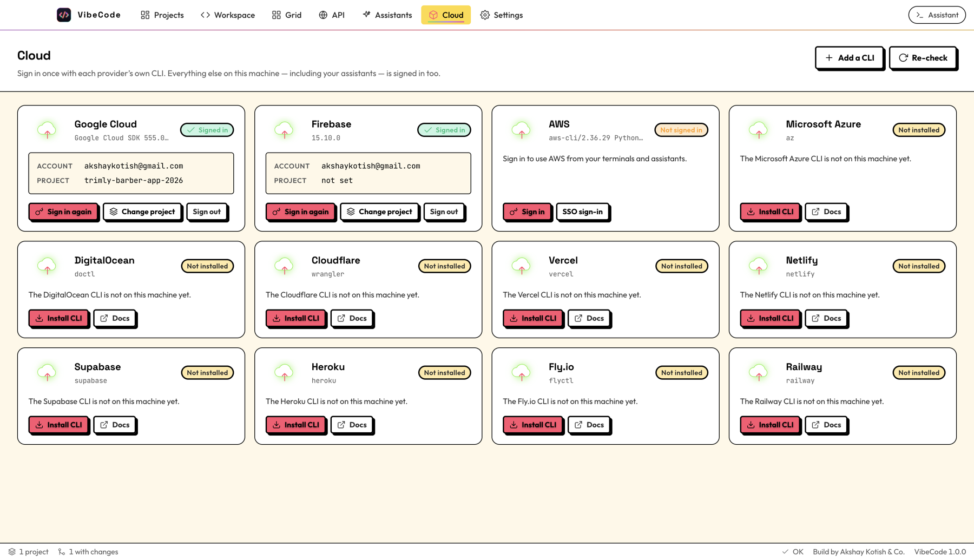Image resolution: width=974 pixels, height=560 pixels.
Task: Sign in again to Firebase
Action: point(300,212)
